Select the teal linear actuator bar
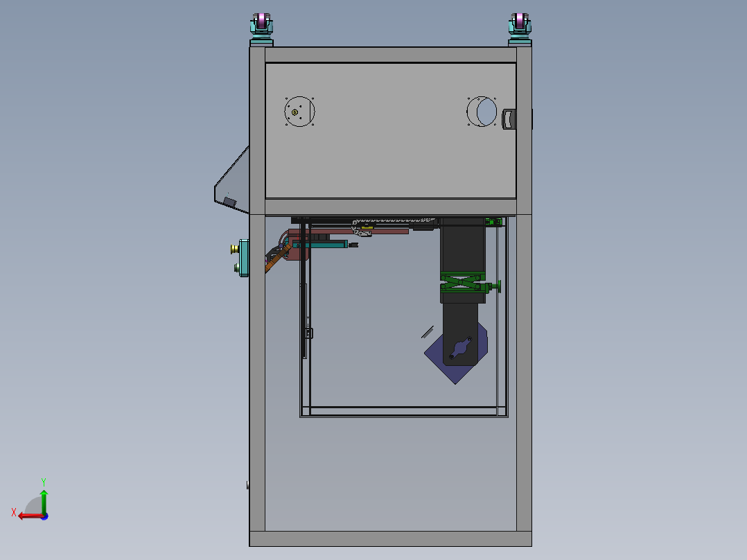747x560 pixels. tap(320, 245)
